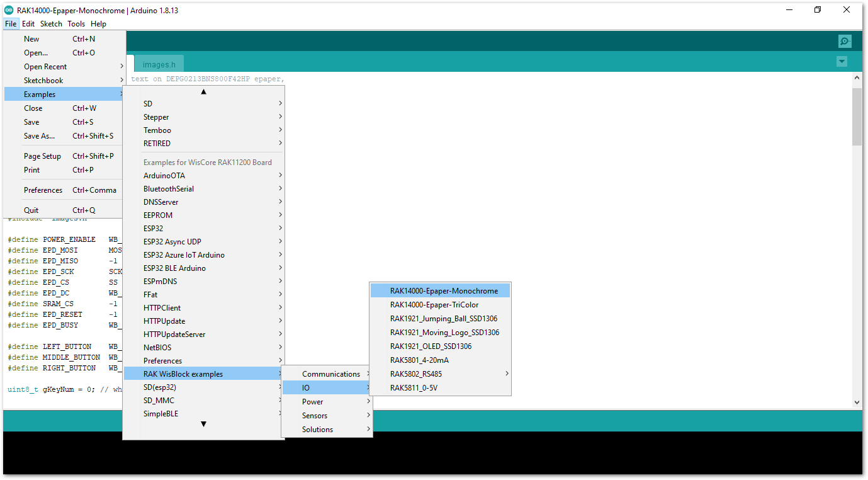Open the Sketch menu

tap(51, 24)
